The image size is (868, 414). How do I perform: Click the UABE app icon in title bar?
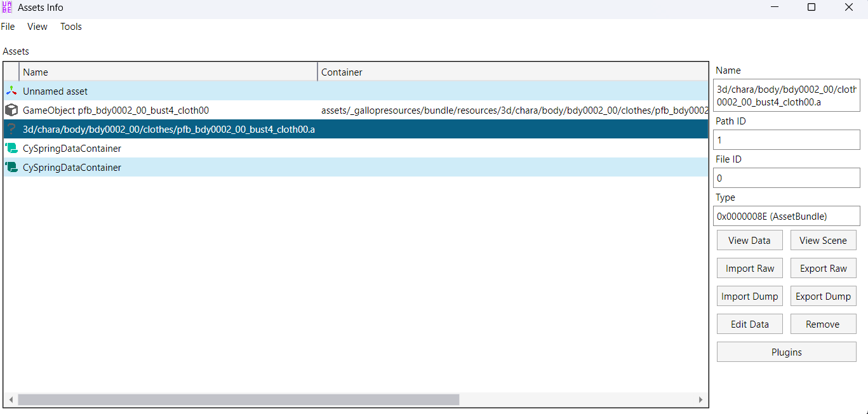click(x=7, y=8)
